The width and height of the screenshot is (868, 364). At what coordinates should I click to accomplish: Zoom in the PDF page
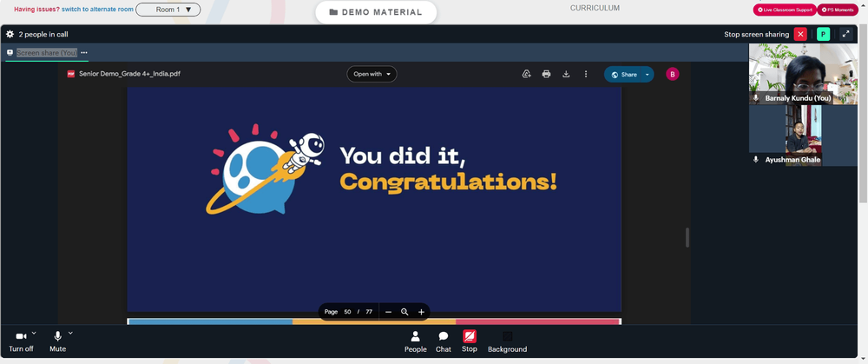click(421, 312)
